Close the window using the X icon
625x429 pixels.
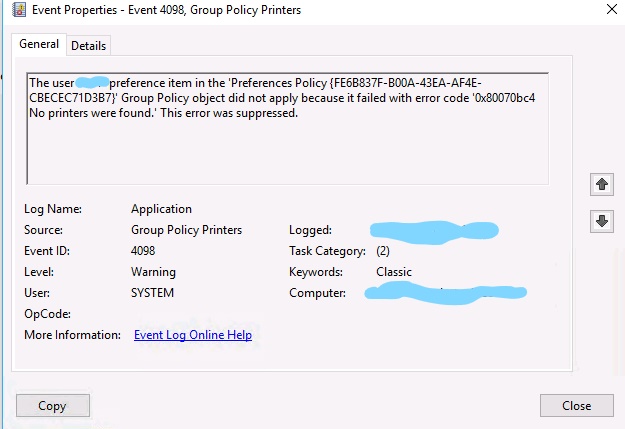(612, 10)
